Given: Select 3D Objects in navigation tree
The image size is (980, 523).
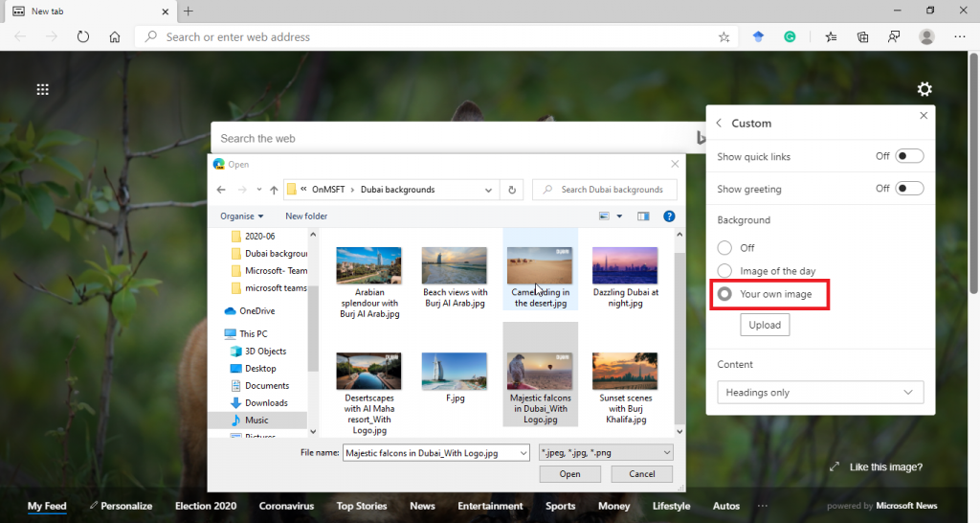Looking at the screenshot, I should click(258, 352).
